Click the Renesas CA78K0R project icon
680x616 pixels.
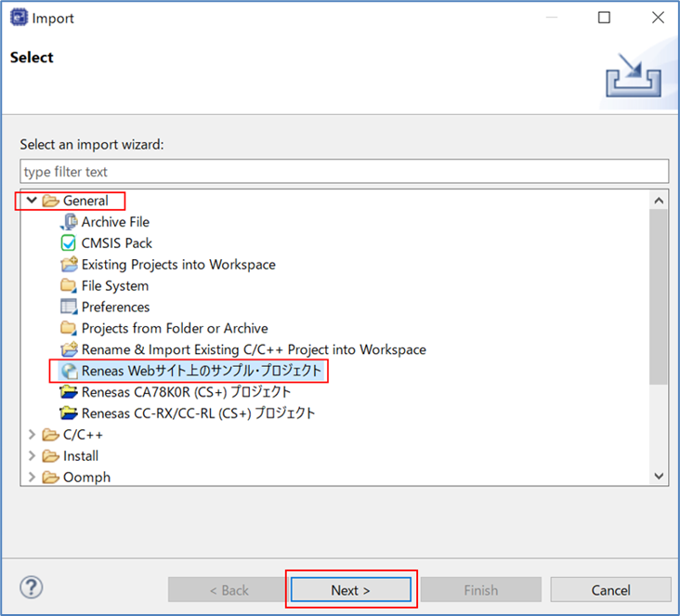tap(69, 392)
